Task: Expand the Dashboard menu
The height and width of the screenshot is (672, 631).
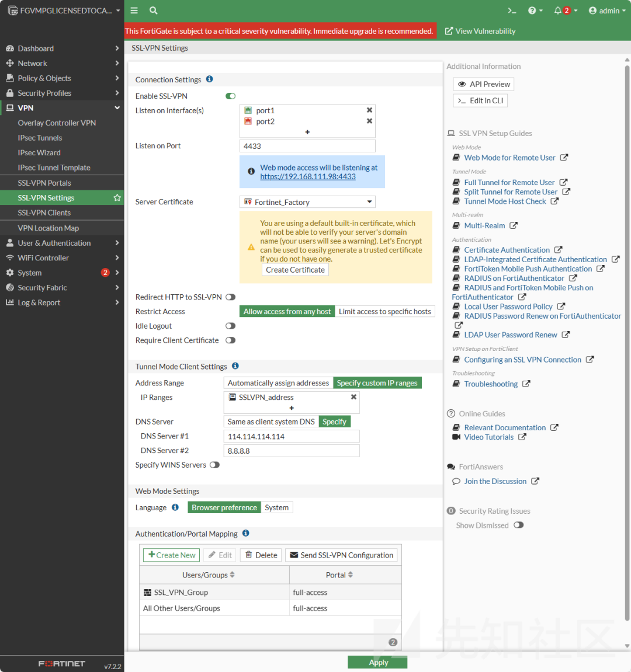Action: (x=62, y=48)
